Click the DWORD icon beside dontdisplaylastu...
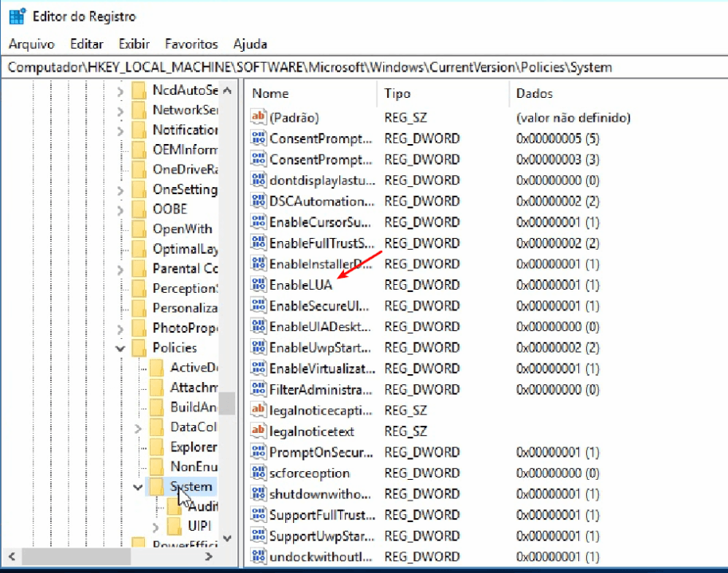This screenshot has height=573, width=728. [258, 180]
